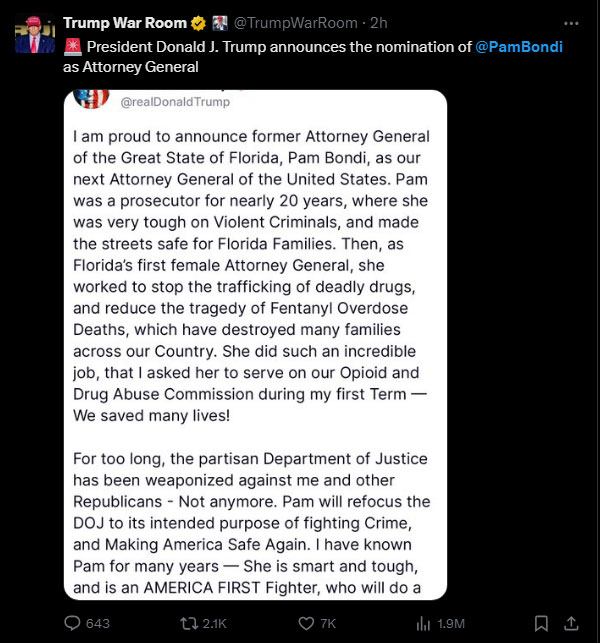Click the small affiliate badge beside the checkmark
This screenshot has width=600, height=643.
(219, 22)
